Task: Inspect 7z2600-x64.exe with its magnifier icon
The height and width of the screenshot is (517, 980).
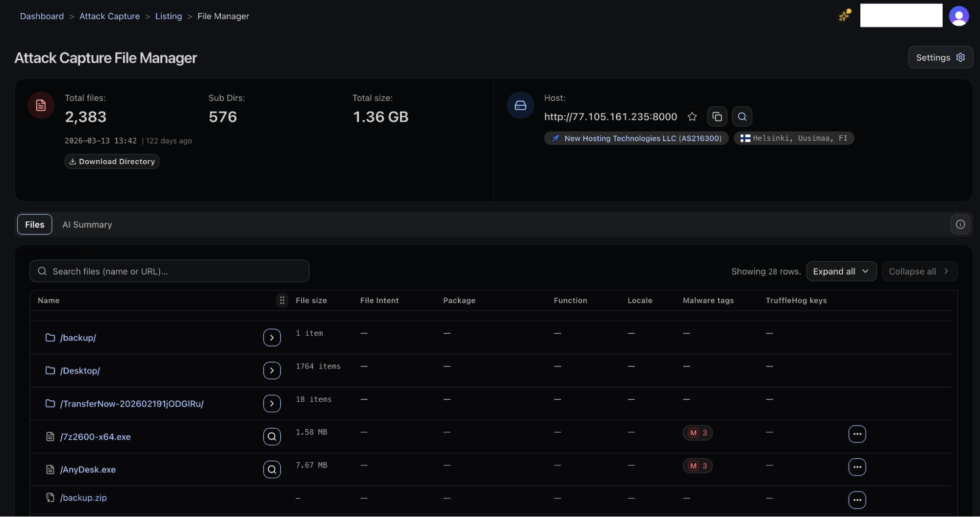Action: click(x=272, y=436)
